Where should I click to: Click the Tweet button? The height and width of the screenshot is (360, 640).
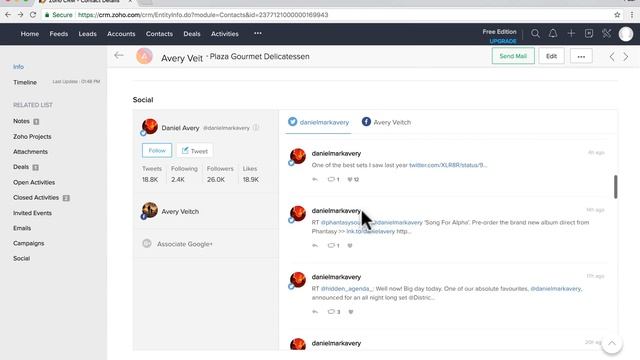194,151
